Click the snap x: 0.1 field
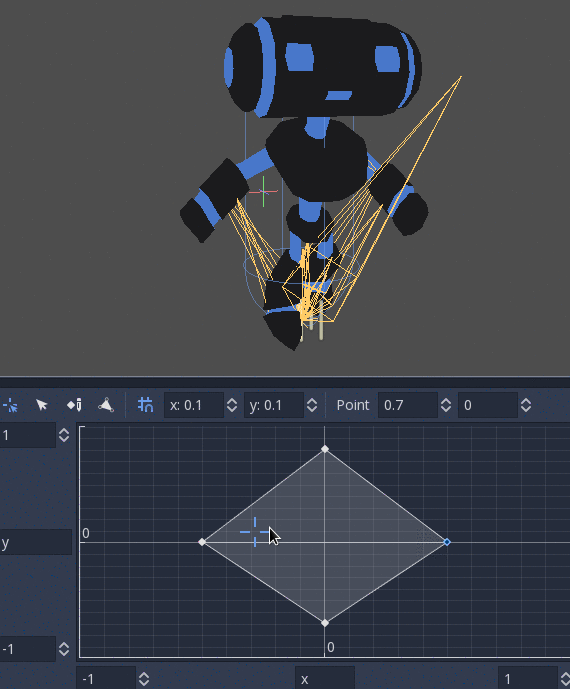 (194, 405)
